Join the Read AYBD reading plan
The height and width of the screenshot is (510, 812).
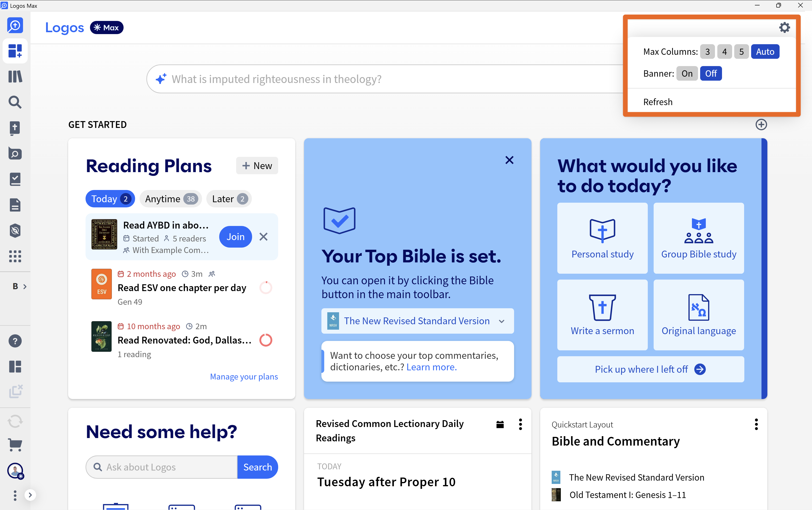pyautogui.click(x=235, y=237)
